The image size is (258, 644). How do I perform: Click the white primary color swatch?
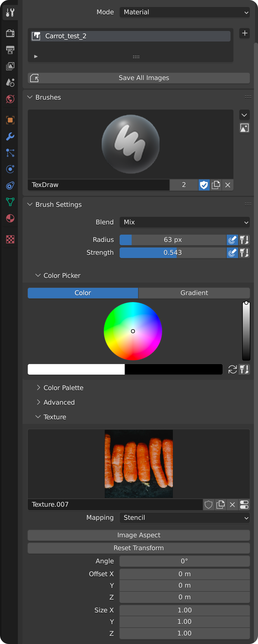(x=76, y=369)
